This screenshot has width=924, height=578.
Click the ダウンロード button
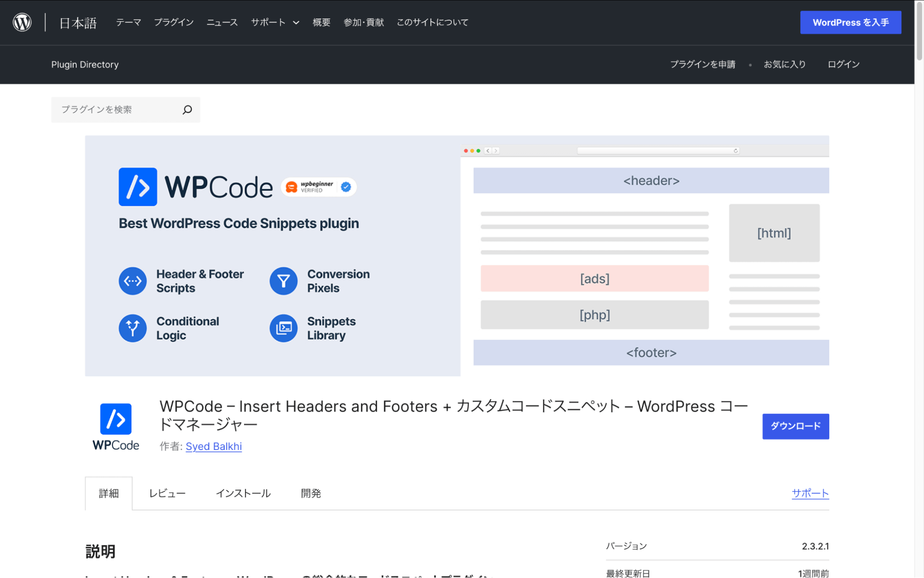pyautogui.click(x=795, y=426)
